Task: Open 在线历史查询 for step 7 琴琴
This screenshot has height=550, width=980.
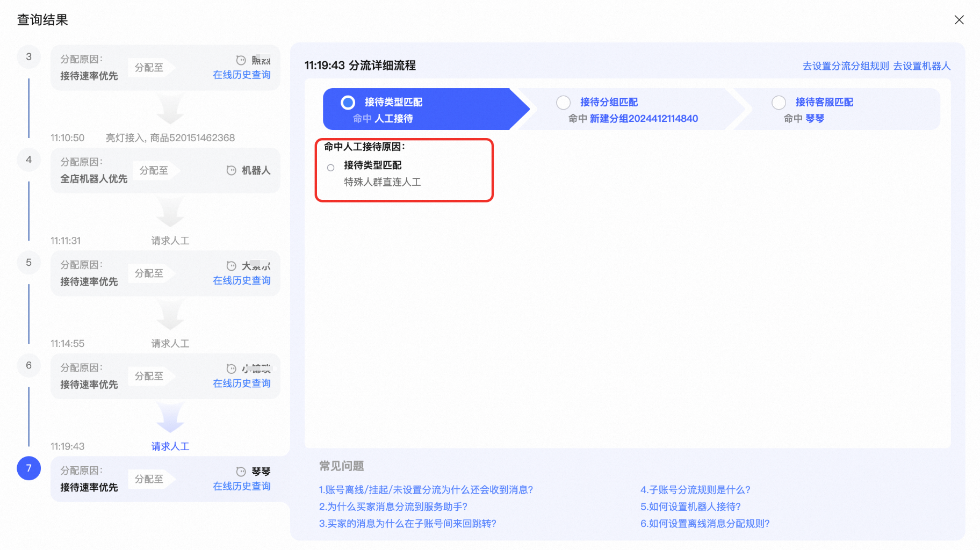Action: tap(242, 486)
